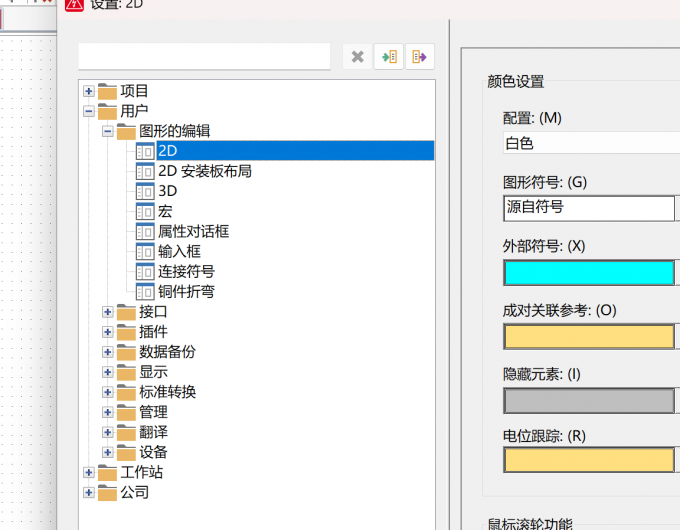The height and width of the screenshot is (530, 680).
Task: Open the 配置 dropdown showing 白色
Action: click(592, 143)
